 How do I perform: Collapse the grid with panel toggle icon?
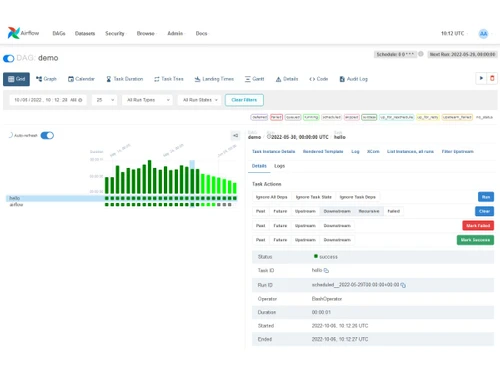click(235, 135)
